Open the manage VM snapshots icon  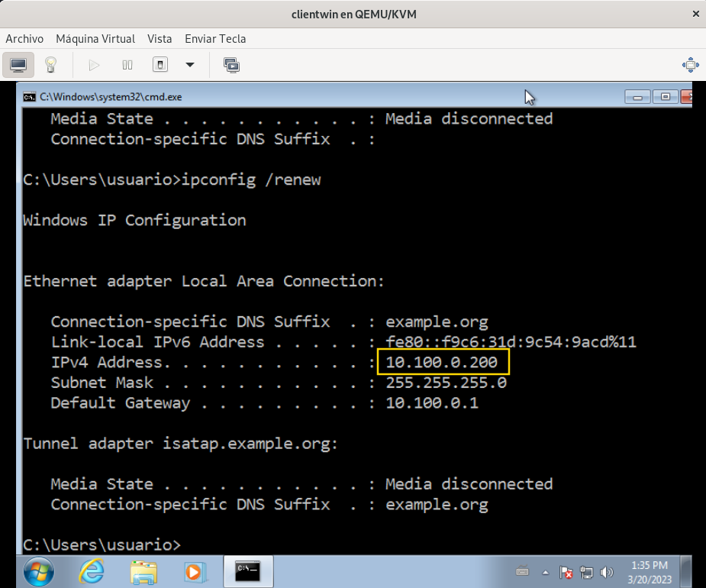[x=231, y=65]
